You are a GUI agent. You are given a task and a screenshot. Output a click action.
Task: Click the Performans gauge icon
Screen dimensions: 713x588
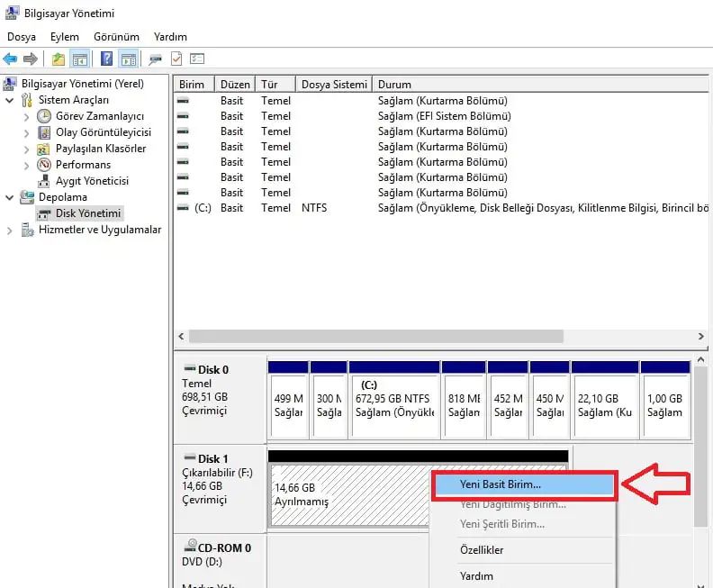point(44,165)
